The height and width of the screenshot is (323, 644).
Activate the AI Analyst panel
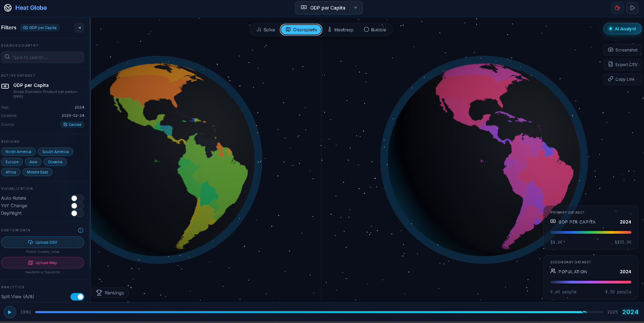622,29
